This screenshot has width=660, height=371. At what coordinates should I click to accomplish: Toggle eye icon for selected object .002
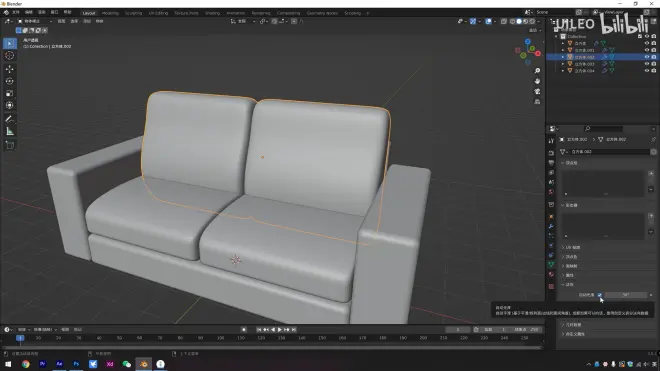click(x=647, y=57)
